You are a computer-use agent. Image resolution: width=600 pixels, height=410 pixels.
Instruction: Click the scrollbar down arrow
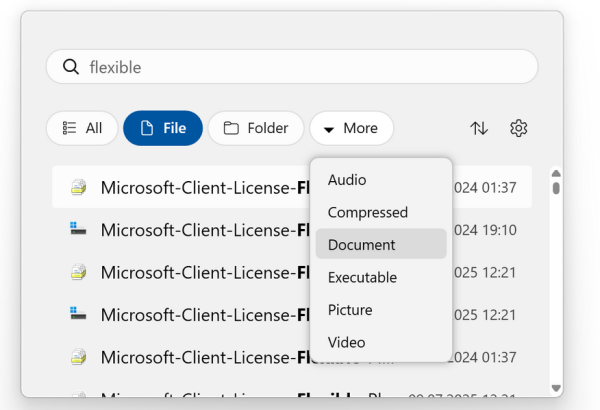[x=556, y=388]
